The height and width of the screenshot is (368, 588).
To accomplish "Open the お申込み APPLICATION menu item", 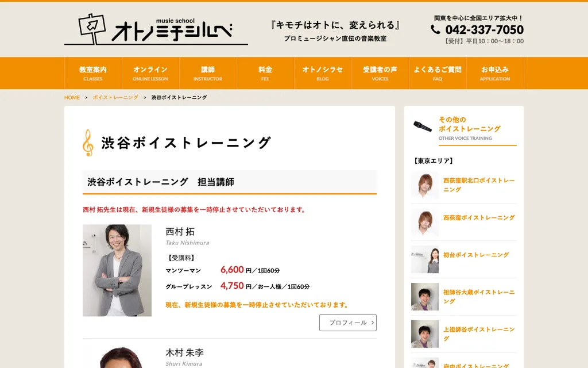I will 494,73.
